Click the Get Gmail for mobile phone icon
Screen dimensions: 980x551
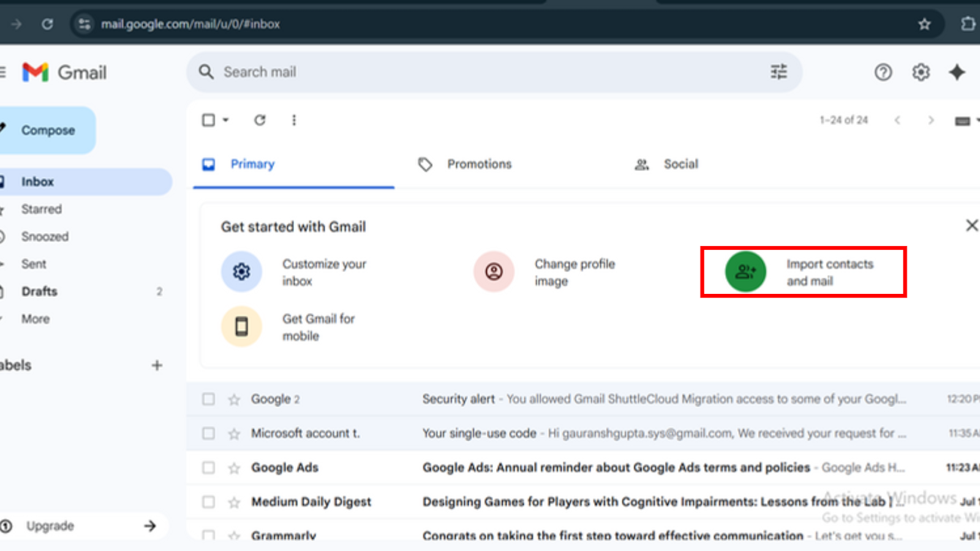[241, 326]
